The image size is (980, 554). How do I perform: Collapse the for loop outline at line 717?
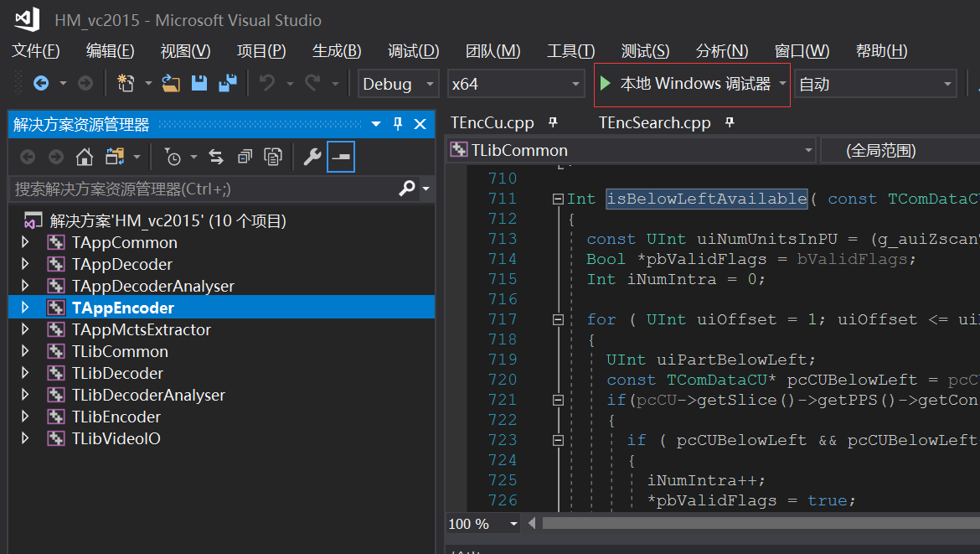pyautogui.click(x=558, y=319)
